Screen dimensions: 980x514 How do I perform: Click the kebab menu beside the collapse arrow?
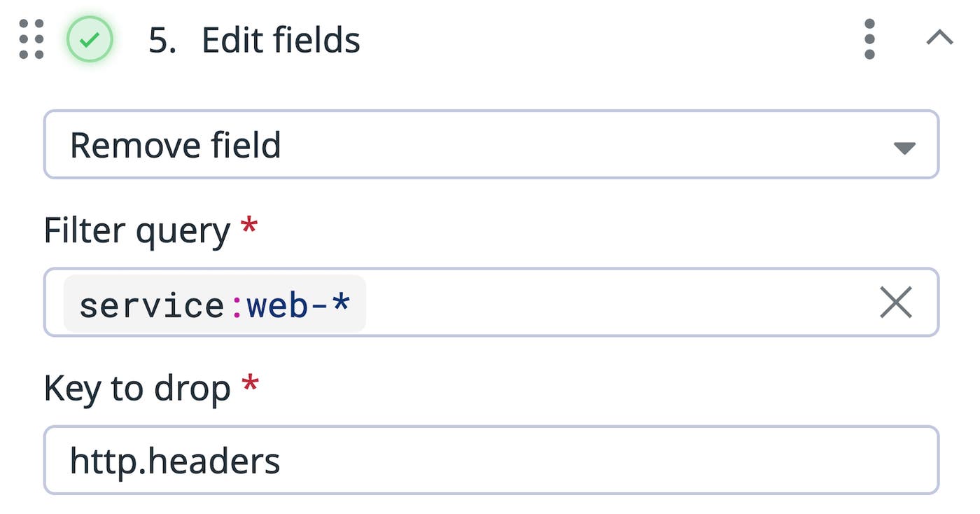869,40
